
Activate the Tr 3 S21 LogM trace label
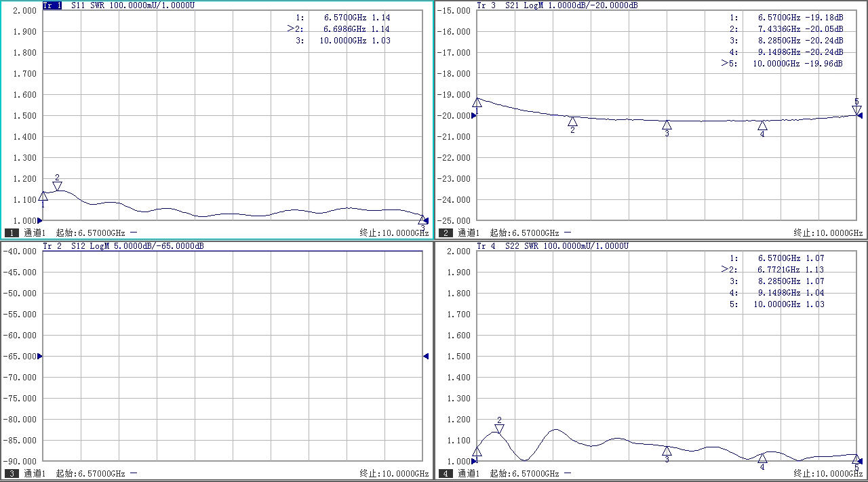click(556, 5)
